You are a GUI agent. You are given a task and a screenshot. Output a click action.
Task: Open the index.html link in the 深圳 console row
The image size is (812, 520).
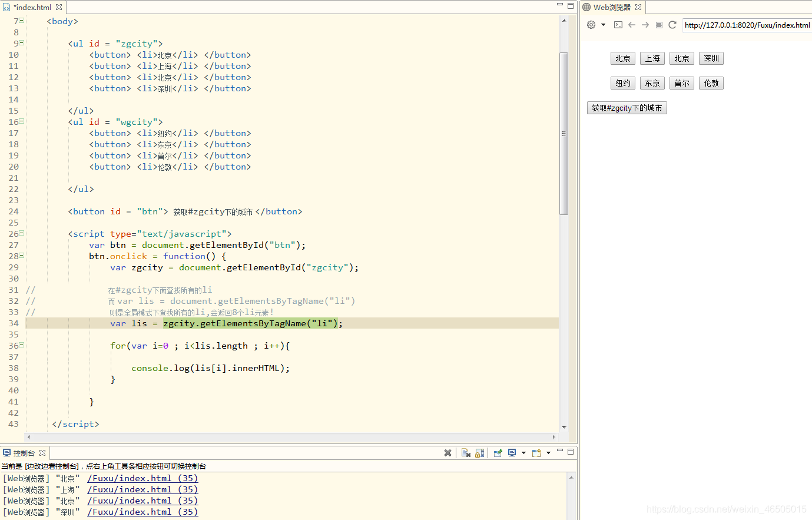(142, 512)
